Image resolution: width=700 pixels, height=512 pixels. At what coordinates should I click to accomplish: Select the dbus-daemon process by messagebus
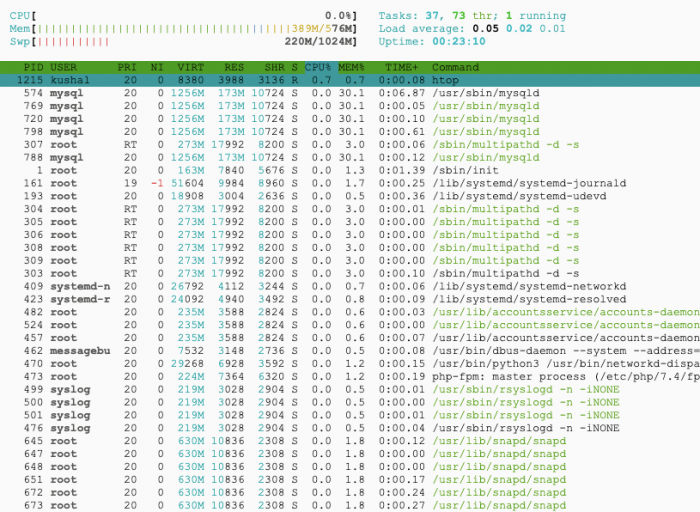click(x=350, y=351)
